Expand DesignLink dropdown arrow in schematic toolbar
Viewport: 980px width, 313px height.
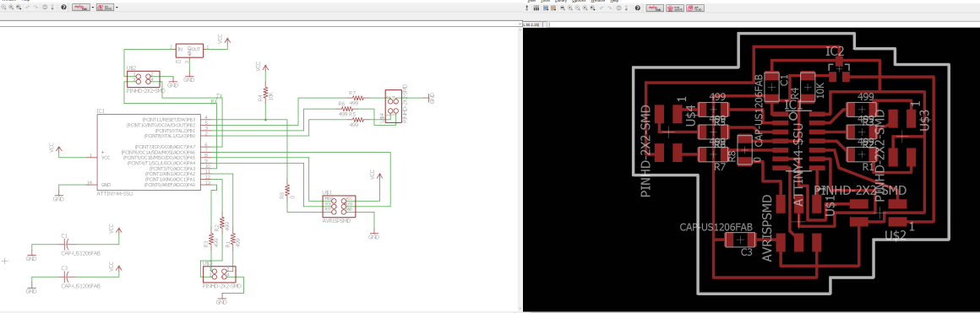click(x=93, y=8)
